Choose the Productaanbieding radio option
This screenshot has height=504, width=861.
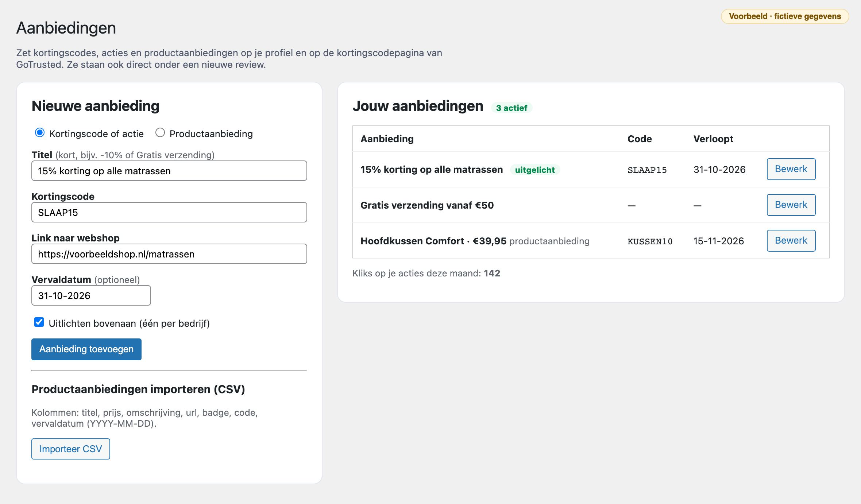point(160,133)
